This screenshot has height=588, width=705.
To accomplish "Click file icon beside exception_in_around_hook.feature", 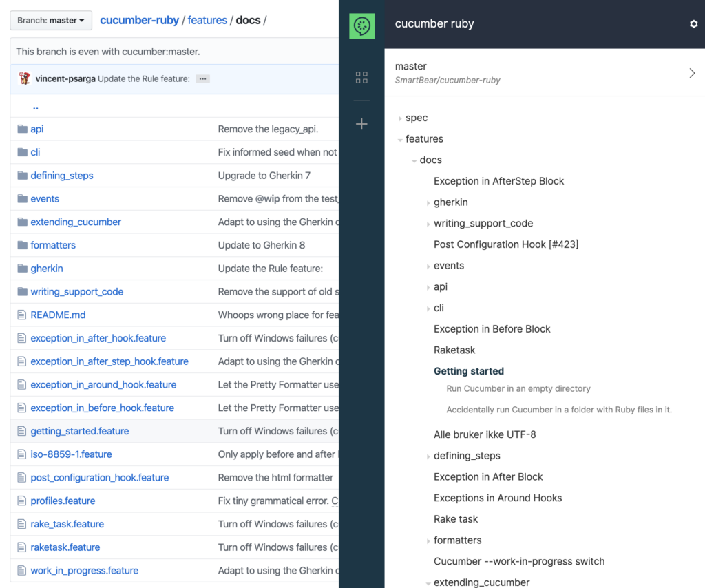I will [x=21, y=385].
